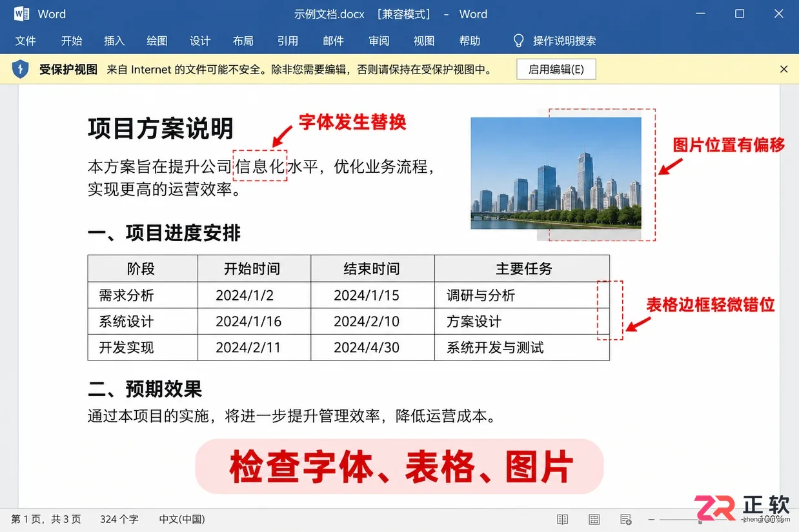This screenshot has width=799, height=532.
Task: Click the Internet file warning message text
Action: click(299, 70)
